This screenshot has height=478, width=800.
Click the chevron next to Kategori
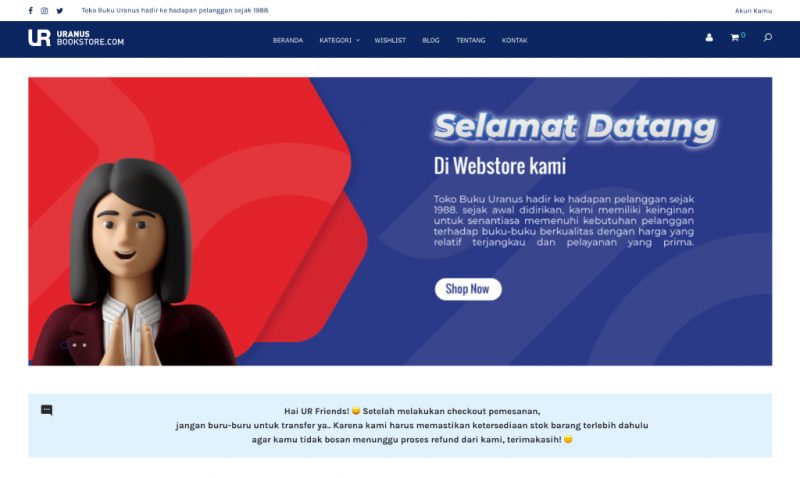click(358, 40)
